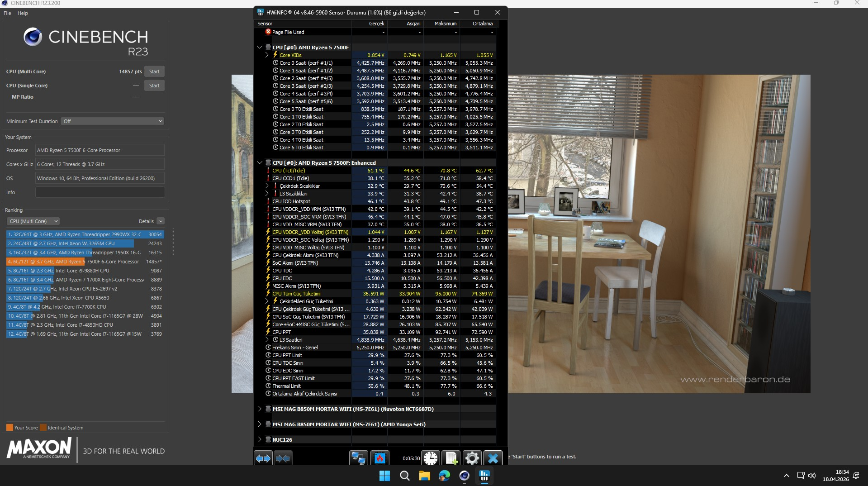Open File Explorer from taskbar

[424, 476]
